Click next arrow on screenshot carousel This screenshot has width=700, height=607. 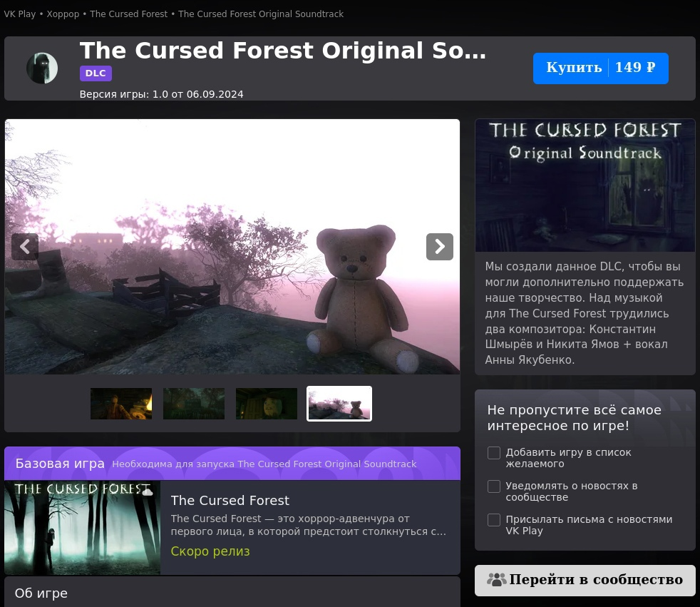439,246
